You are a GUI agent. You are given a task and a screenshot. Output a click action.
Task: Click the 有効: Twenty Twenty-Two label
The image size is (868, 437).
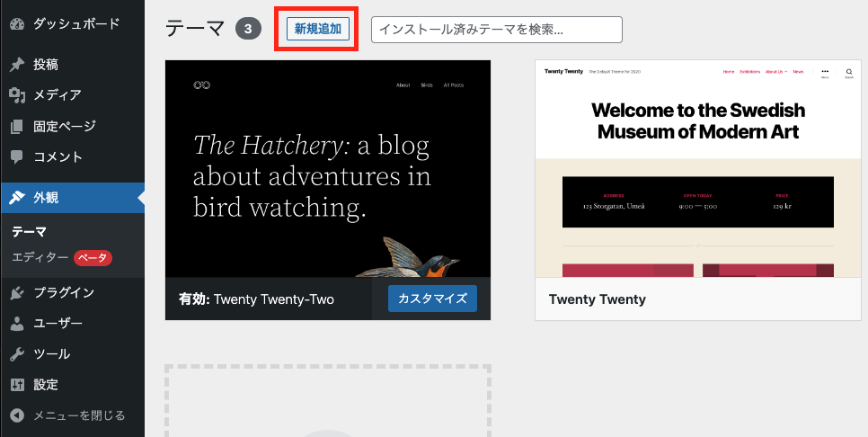(x=256, y=299)
